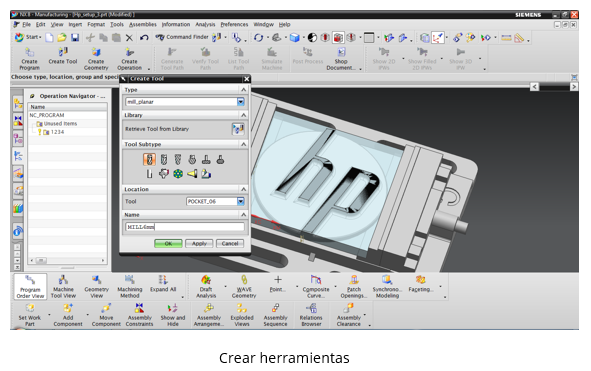The width and height of the screenshot is (591, 371).
Task: Open the File menu
Action: click(x=26, y=25)
